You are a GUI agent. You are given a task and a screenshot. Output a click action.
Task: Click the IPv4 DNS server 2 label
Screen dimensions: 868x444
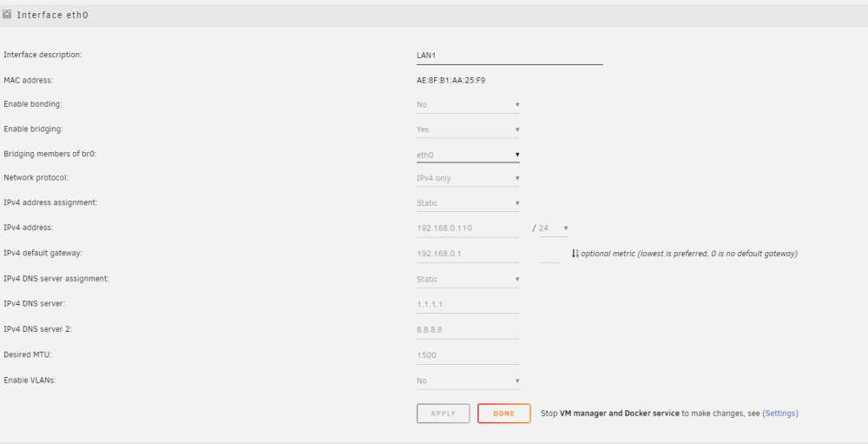pyautogui.click(x=37, y=329)
